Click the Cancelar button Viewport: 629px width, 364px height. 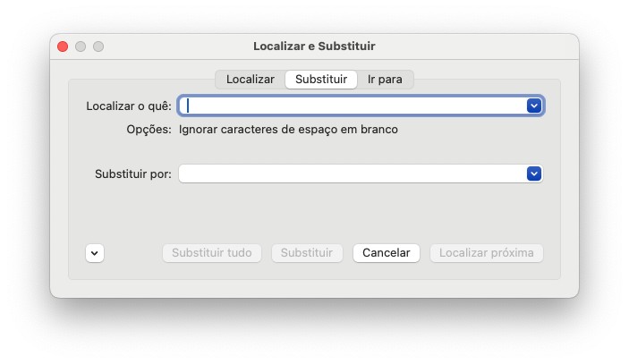tap(387, 253)
